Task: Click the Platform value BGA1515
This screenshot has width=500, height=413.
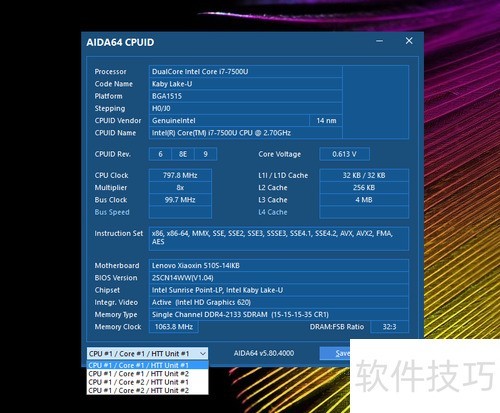Action: pyautogui.click(x=245, y=96)
